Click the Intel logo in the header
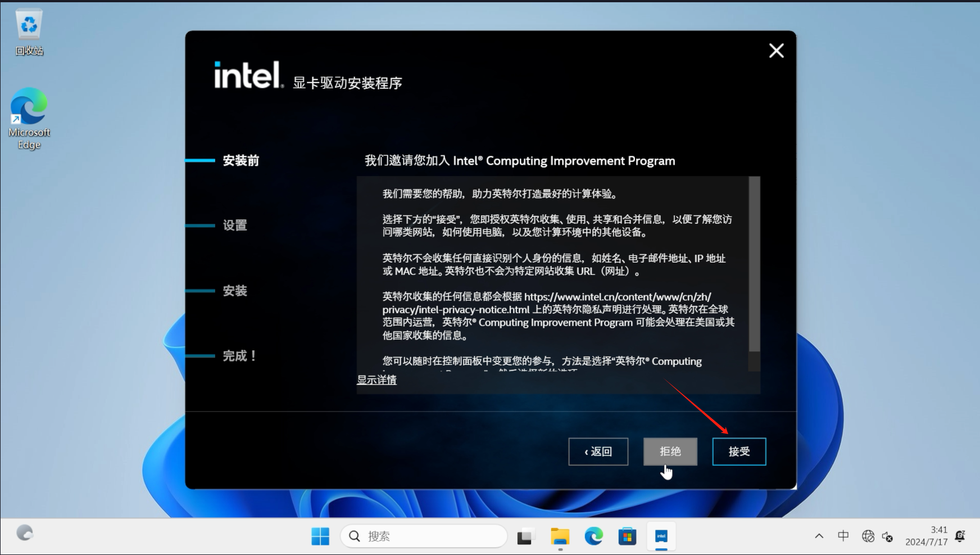980x555 pixels. click(248, 75)
